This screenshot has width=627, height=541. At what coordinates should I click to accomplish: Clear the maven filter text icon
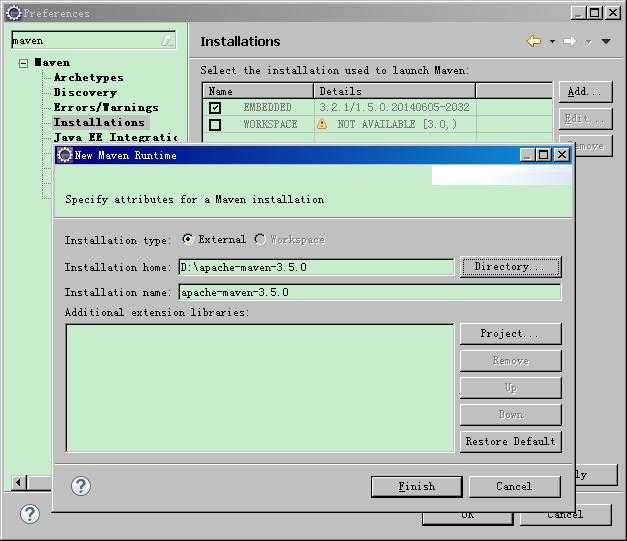point(167,40)
